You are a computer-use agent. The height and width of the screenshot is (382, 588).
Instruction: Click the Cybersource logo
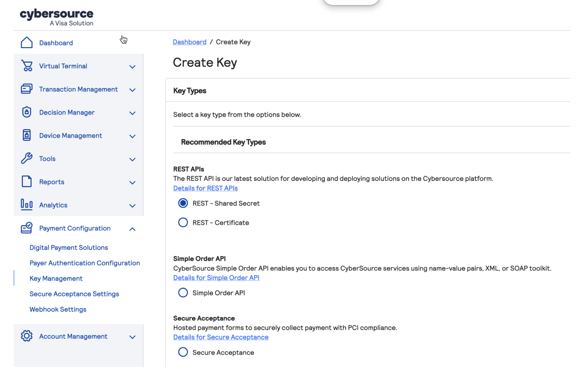click(x=56, y=17)
